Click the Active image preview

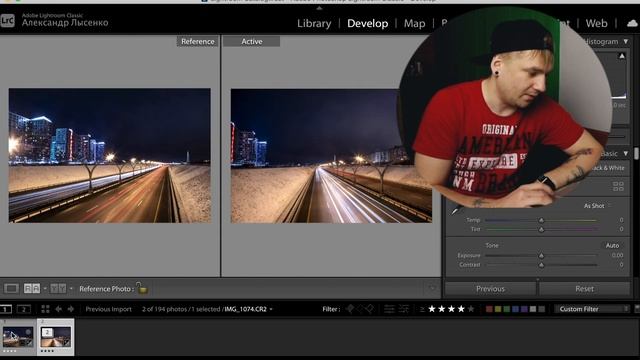[x=331, y=156]
